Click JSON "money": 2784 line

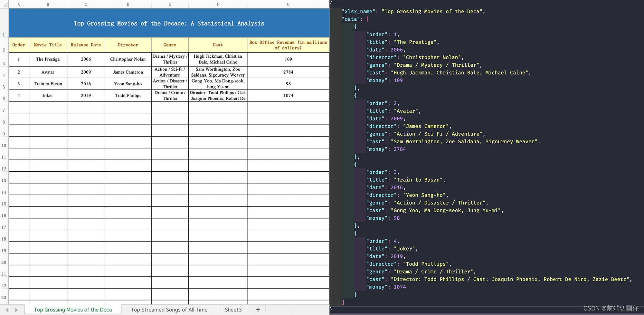point(386,149)
